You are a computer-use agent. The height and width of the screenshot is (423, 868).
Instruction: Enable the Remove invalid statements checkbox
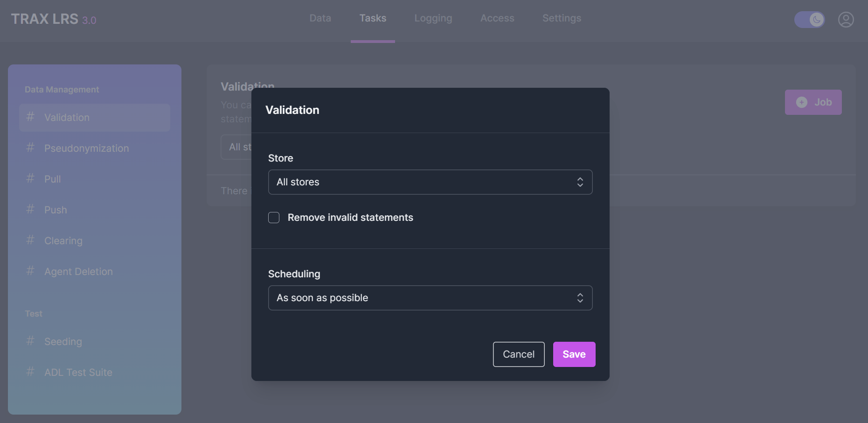[x=274, y=218]
